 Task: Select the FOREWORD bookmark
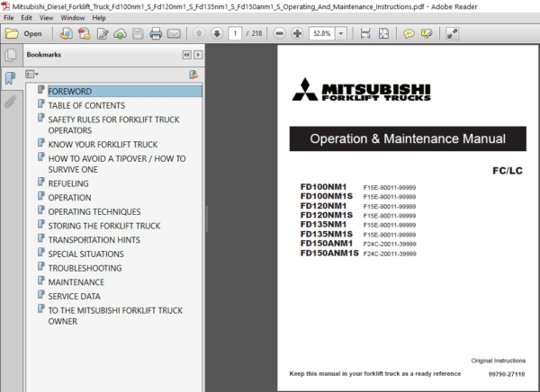click(x=124, y=91)
